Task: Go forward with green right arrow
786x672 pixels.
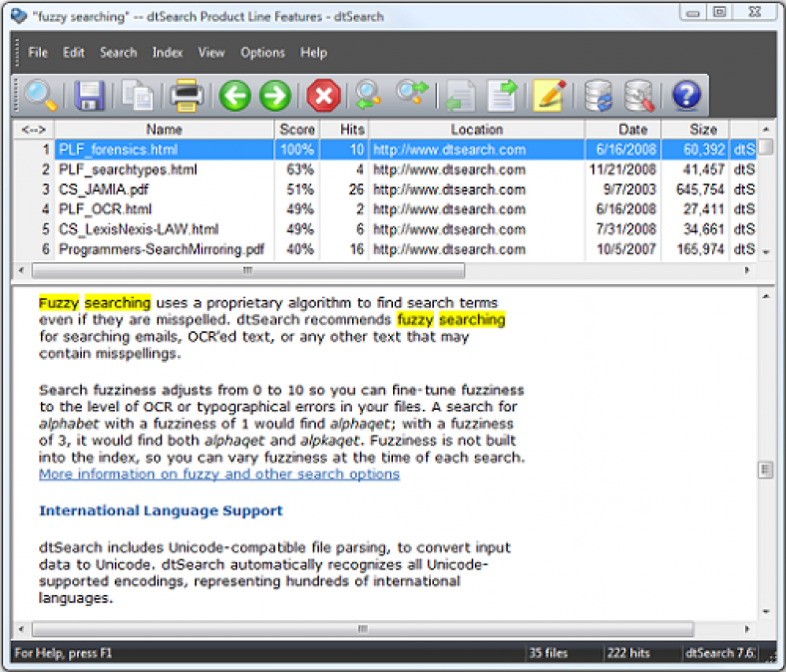Action: pos(274,95)
